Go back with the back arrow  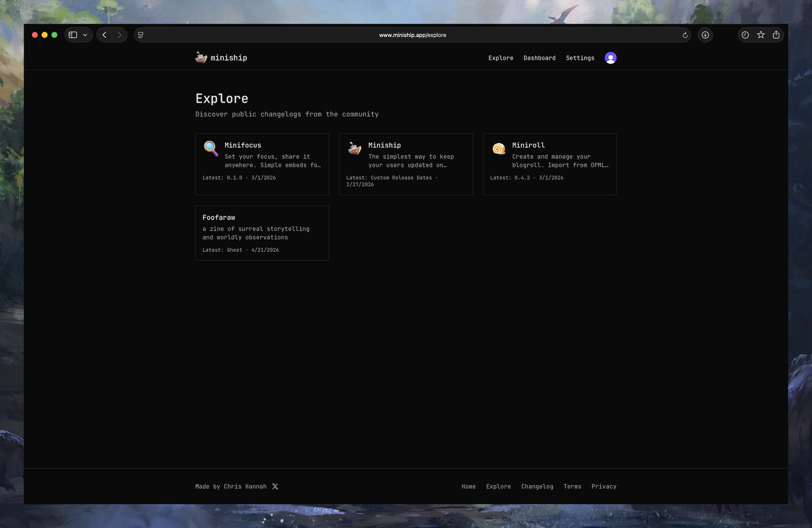[104, 35]
